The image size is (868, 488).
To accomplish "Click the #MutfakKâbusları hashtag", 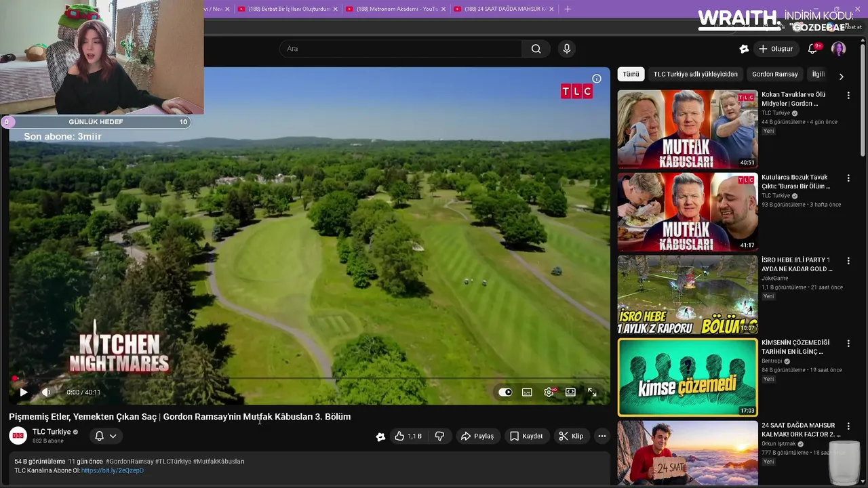I will pos(219,462).
